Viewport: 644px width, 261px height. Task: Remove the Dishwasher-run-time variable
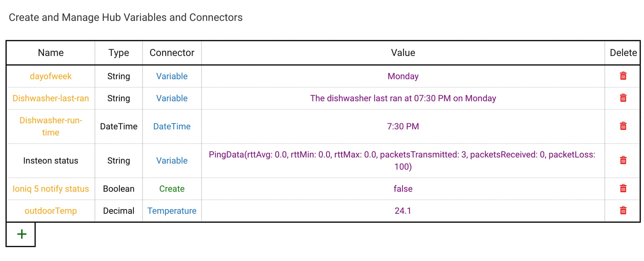pyautogui.click(x=623, y=126)
